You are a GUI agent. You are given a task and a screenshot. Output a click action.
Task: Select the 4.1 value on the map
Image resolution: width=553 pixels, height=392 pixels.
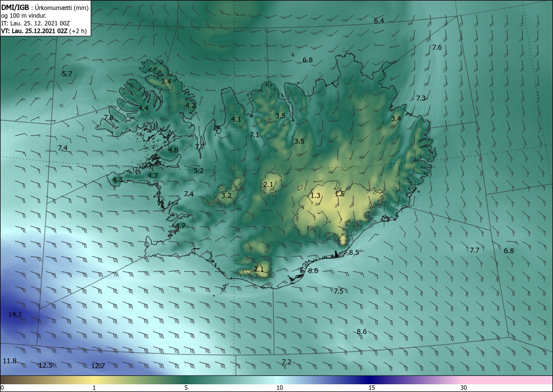(236, 119)
